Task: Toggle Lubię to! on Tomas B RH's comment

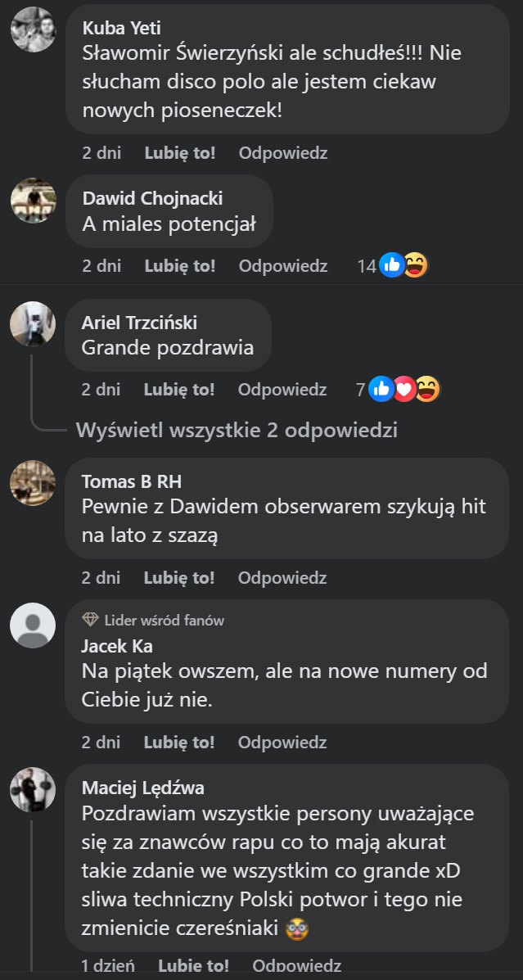Action: (179, 579)
